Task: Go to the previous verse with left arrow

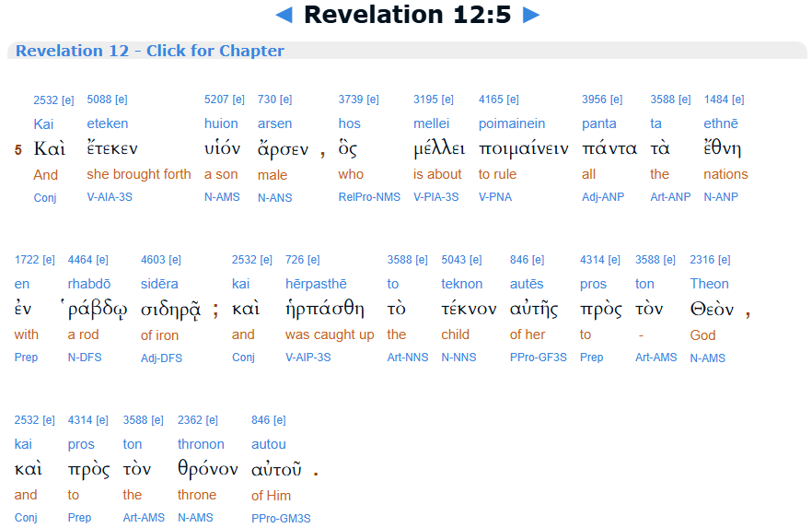Action: 284,15
